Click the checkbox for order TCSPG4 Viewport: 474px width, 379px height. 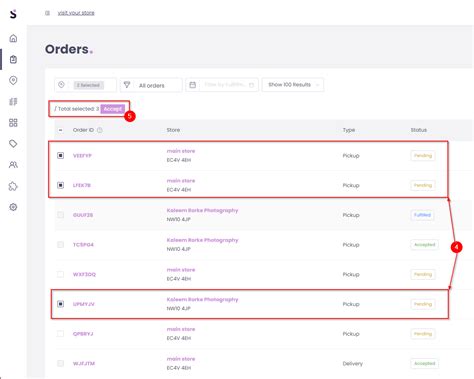(x=60, y=244)
